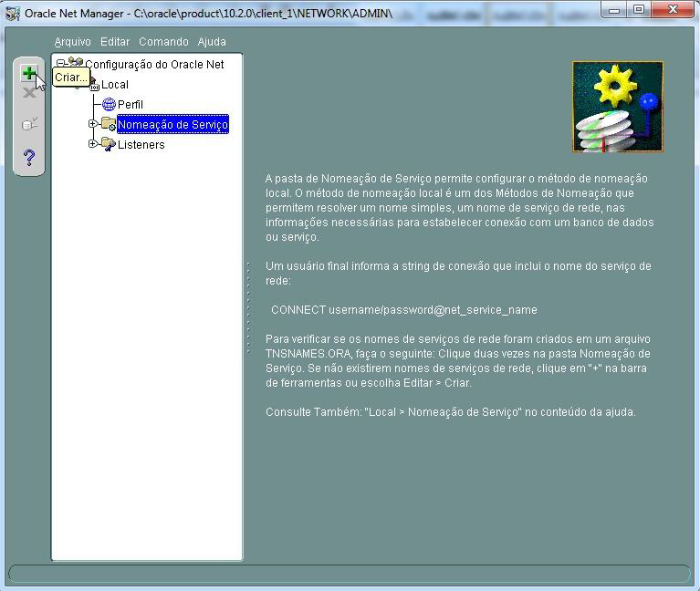The width and height of the screenshot is (700, 591).
Task: Select the Perfil tree item
Action: pos(131,104)
